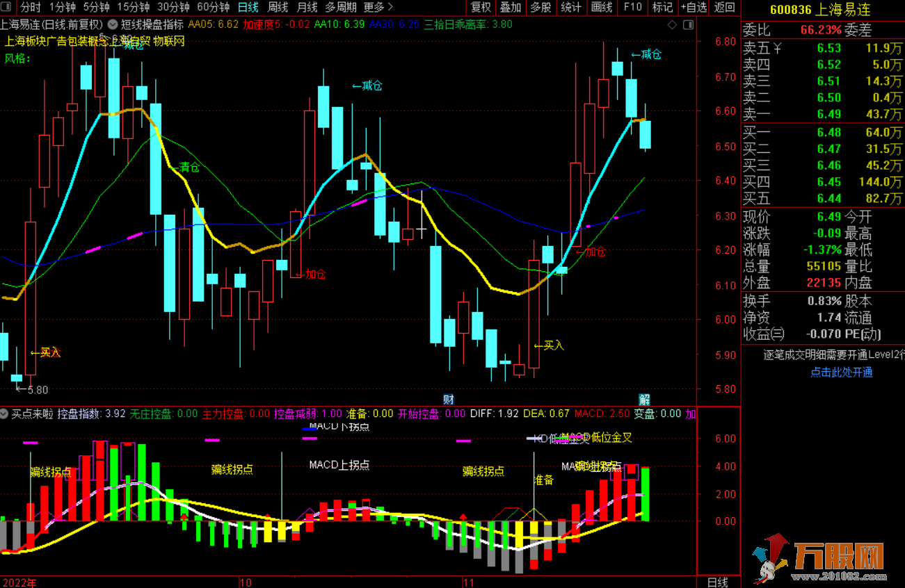The width and height of the screenshot is (905, 588).
Task: Click the MACD上拐点 label in the sub-chart
Action: 339,465
